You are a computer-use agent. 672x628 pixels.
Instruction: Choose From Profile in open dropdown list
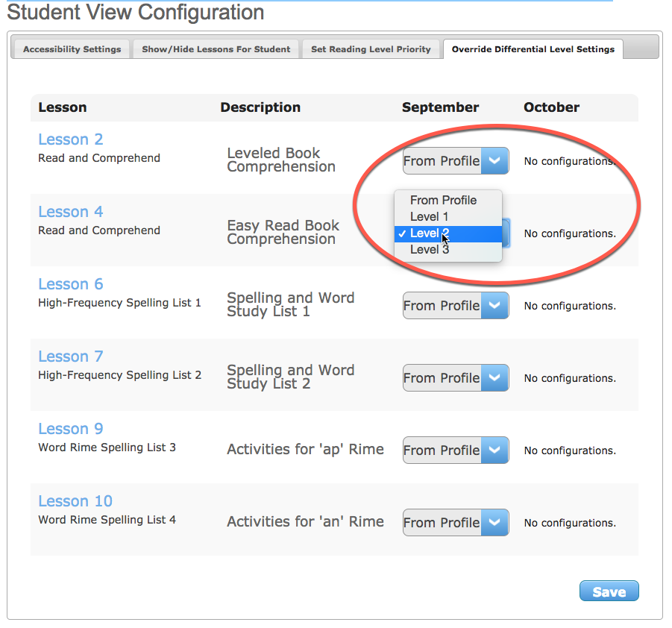(448, 200)
